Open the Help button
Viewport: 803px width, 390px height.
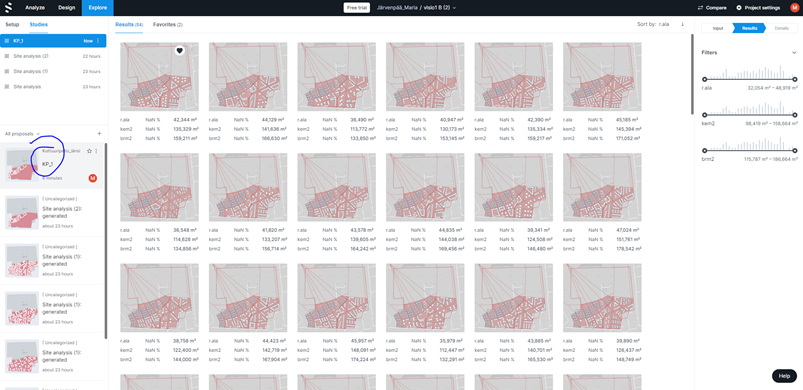(784, 376)
